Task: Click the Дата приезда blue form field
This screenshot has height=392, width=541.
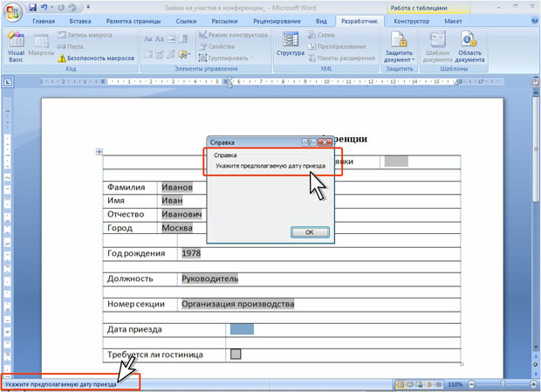Action: coord(242,329)
